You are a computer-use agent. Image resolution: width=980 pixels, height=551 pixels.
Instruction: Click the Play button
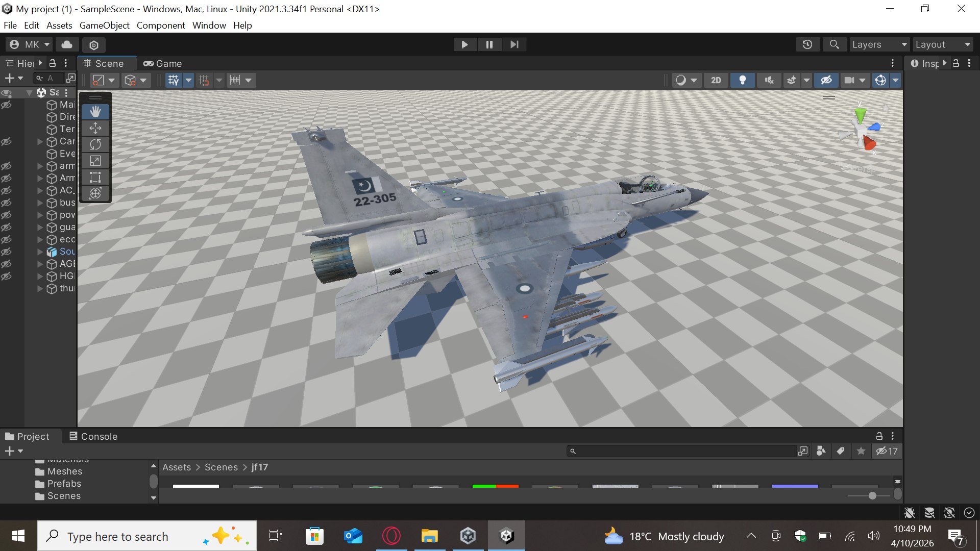[464, 44]
